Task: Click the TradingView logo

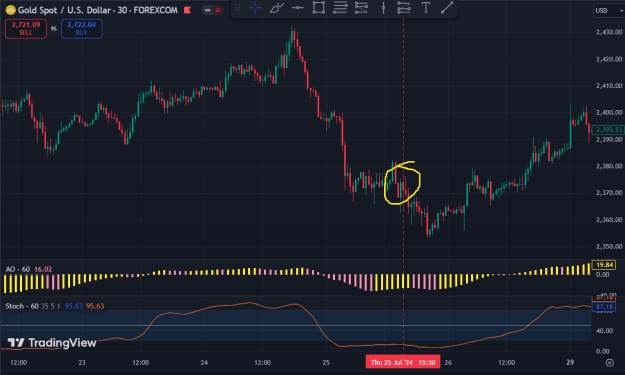Action: 52,343
